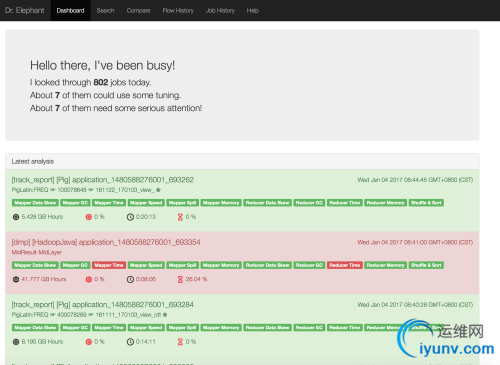Click hourglass icon beside 26.04 %
This screenshot has width=500, height=365.
[180, 279]
